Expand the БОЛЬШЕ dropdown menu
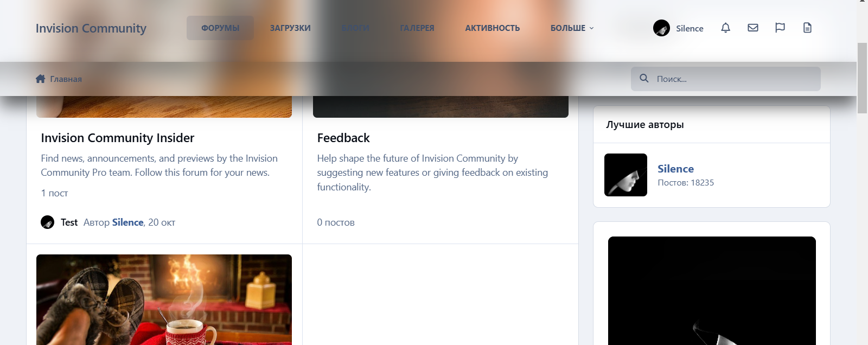This screenshot has width=868, height=345. (x=572, y=28)
